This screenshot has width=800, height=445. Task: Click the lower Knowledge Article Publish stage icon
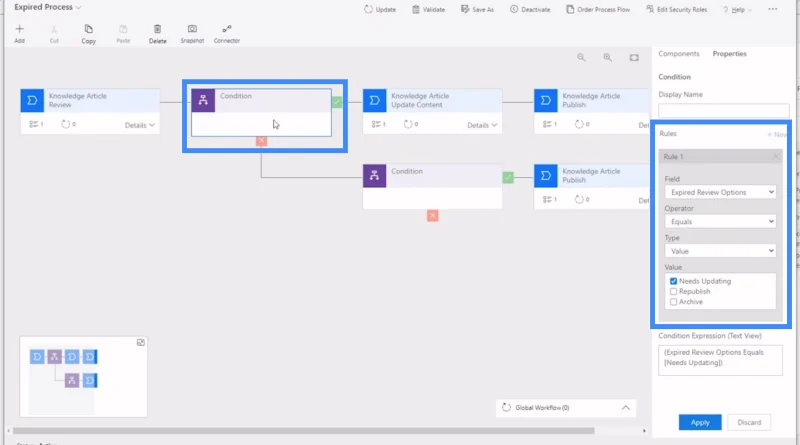pos(545,176)
